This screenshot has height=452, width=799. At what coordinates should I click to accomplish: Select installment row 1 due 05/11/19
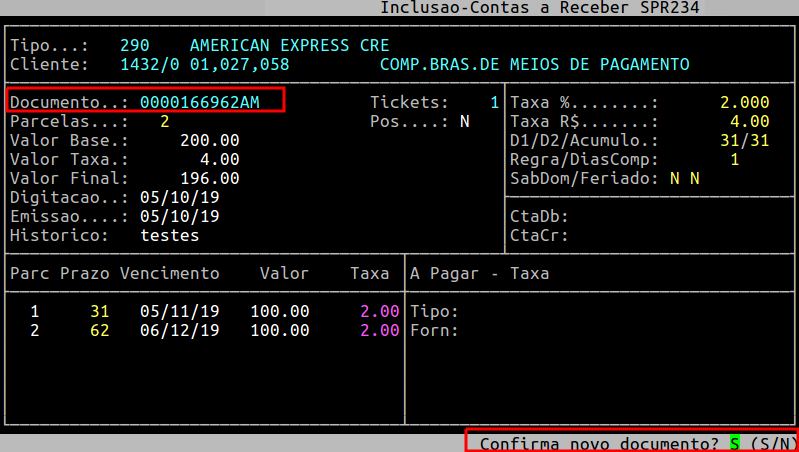[x=179, y=311]
